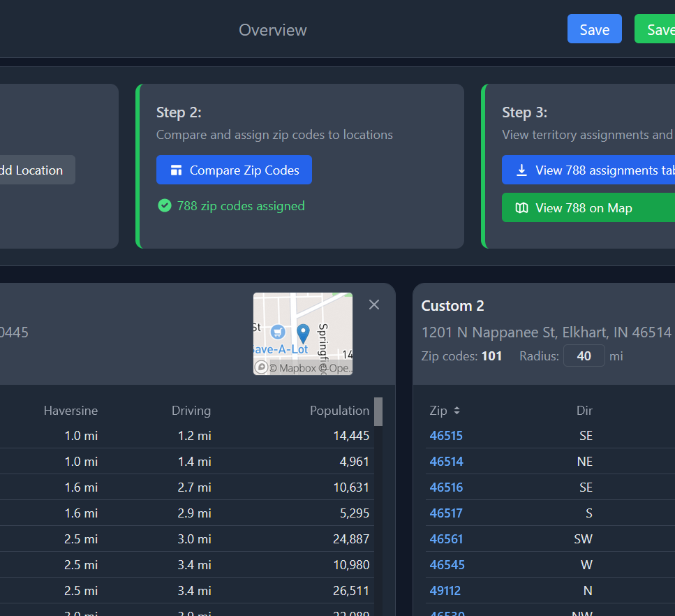The height and width of the screenshot is (616, 675).
Task: Close the location card with X
Action: point(374,305)
